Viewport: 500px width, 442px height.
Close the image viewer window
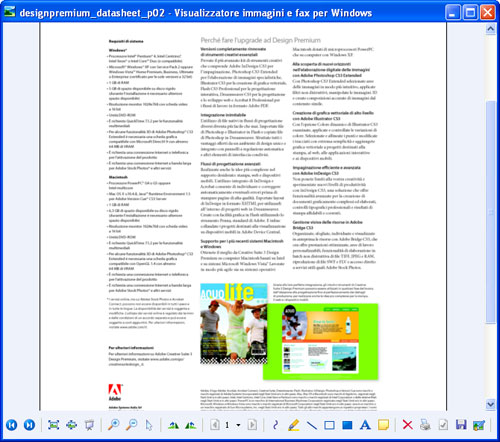(488, 13)
